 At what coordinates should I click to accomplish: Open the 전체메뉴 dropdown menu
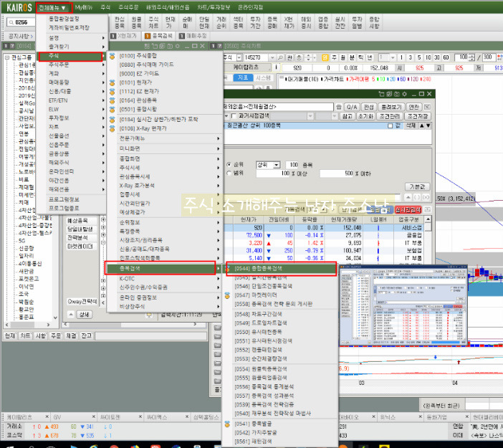(x=54, y=7)
